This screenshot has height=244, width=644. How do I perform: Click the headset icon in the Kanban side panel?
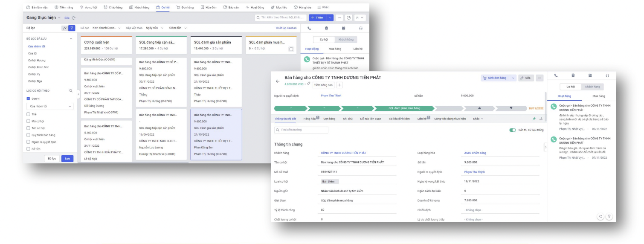click(x=361, y=28)
